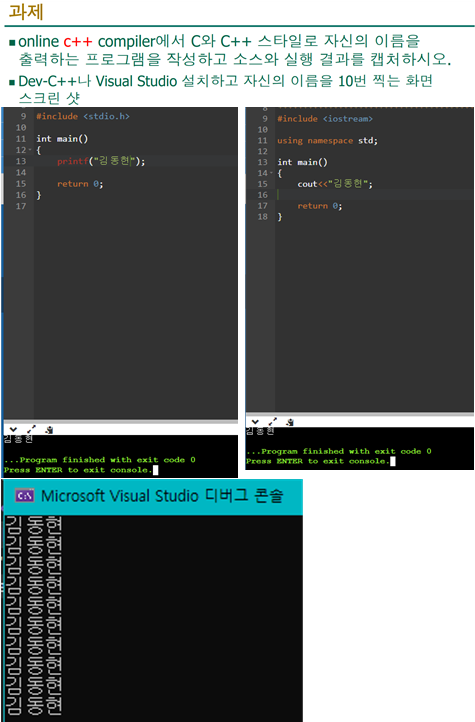Click the exit code message in the right console
Screen dimensions: 475x722
339,451
